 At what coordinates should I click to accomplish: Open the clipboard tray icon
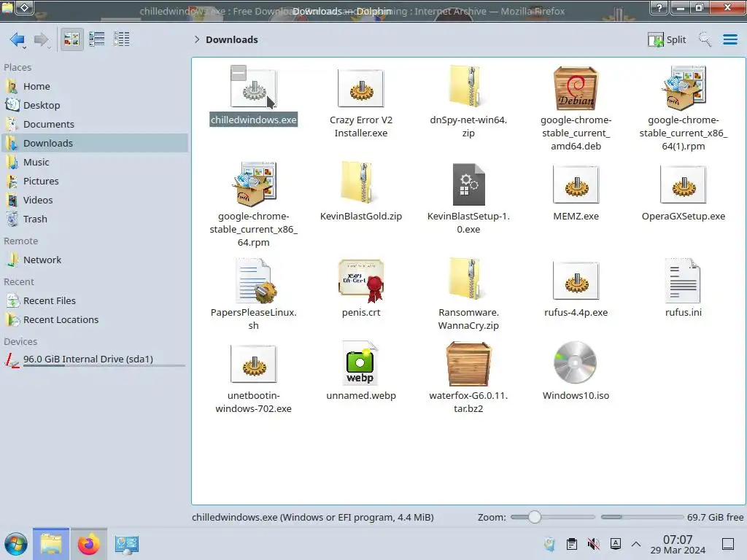572,544
